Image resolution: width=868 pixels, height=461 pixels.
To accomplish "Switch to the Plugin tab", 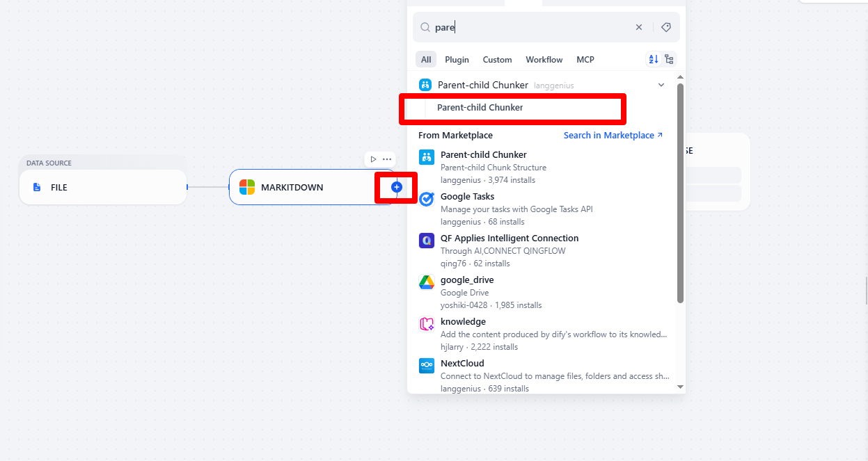I will [457, 60].
